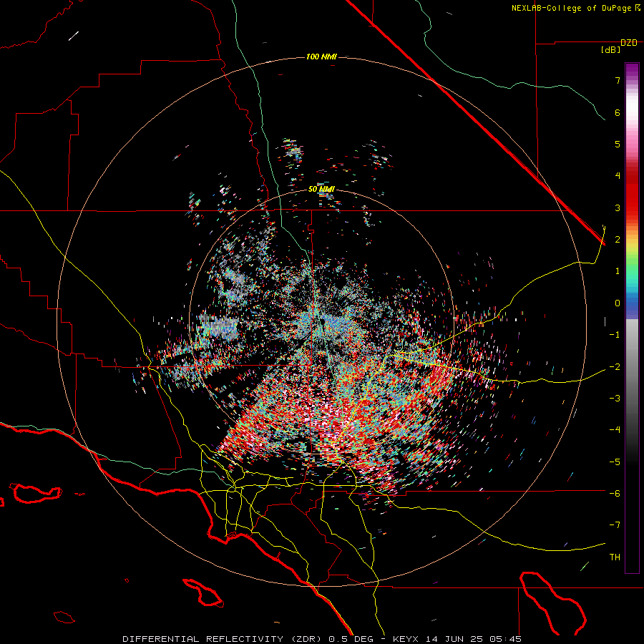
Task: Click the DIFFERENTIAL REFLECTIVITY (ZDR) caption text
Action: pos(223,639)
